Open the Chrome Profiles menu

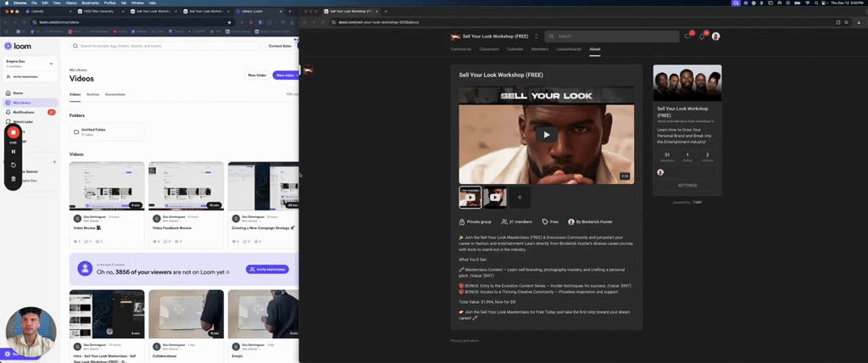[x=111, y=3]
